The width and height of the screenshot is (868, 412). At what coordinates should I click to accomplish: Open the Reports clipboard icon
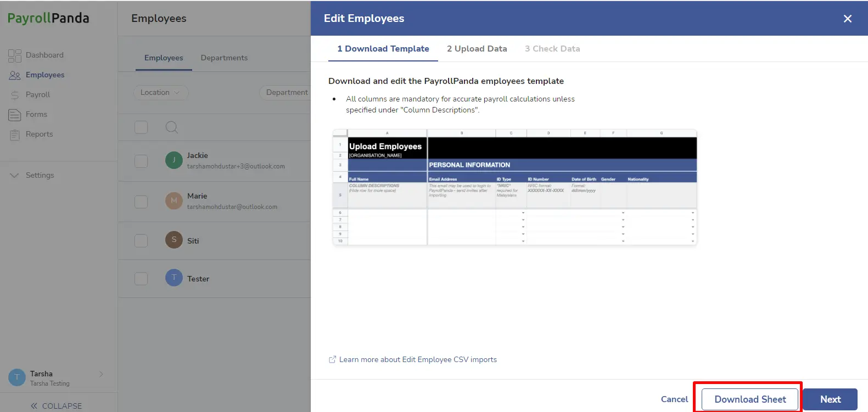coord(15,134)
